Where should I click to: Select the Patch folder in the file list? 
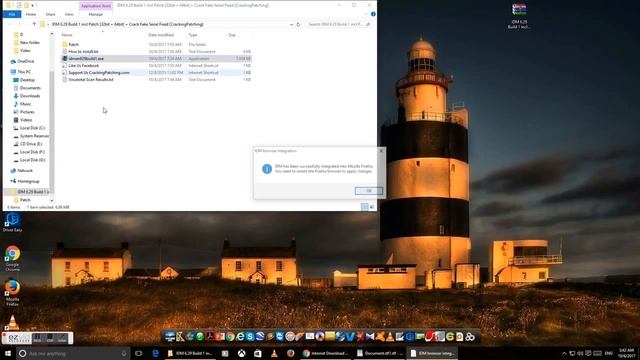73,44
